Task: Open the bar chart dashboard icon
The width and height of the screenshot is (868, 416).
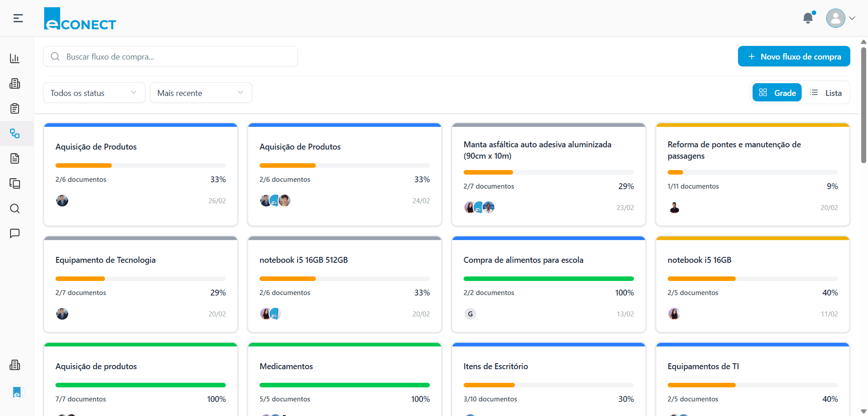Action: 15,58
